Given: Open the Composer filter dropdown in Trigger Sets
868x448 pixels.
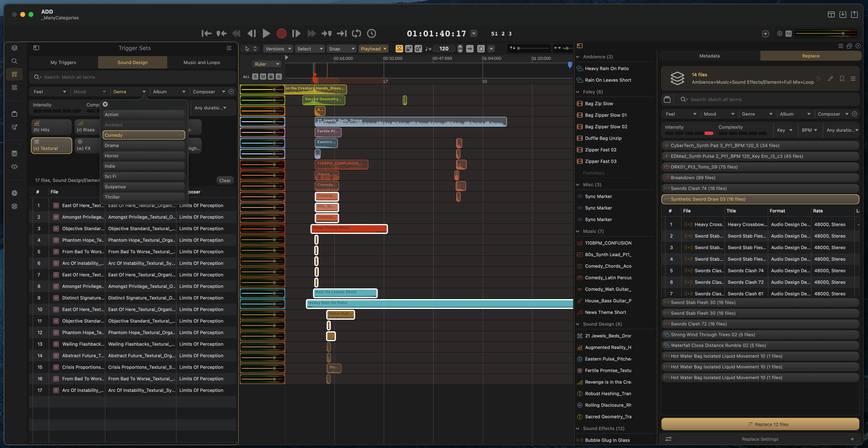Looking at the screenshot, I should 209,92.
